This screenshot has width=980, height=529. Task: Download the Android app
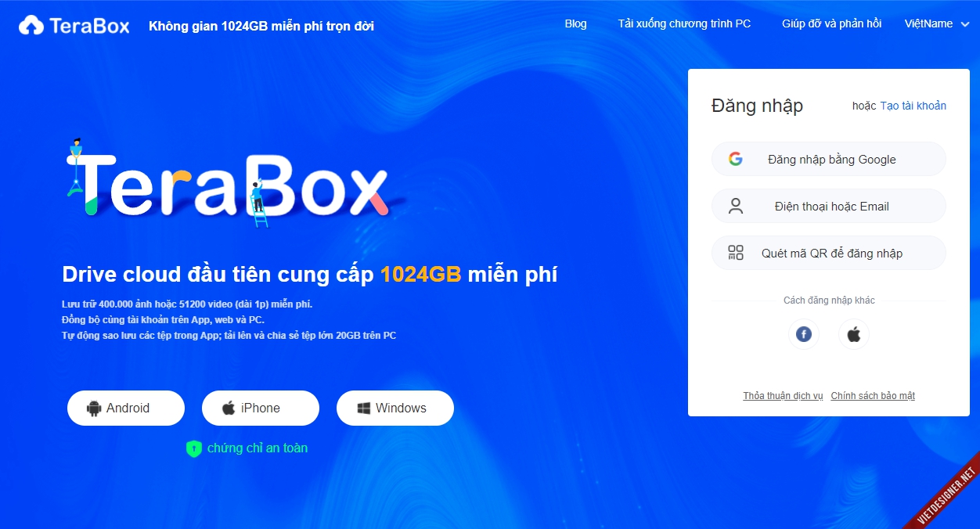click(x=126, y=408)
